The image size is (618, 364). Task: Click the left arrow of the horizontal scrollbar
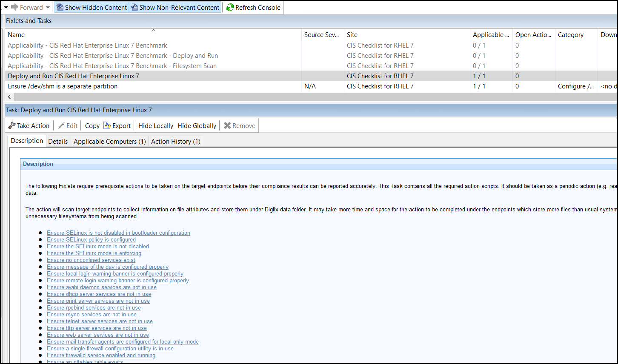(10, 97)
